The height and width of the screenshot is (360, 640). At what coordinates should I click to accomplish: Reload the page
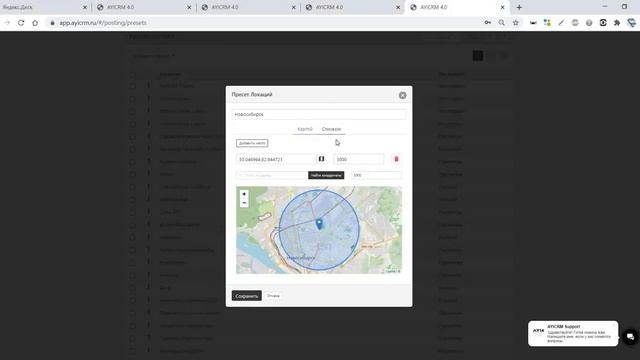pyautogui.click(x=21, y=23)
